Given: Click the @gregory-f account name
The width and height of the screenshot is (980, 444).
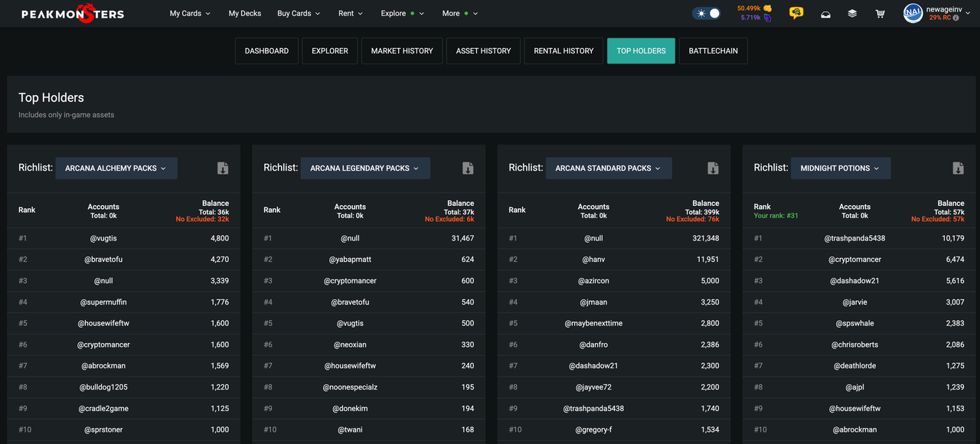Looking at the screenshot, I should 593,430.
